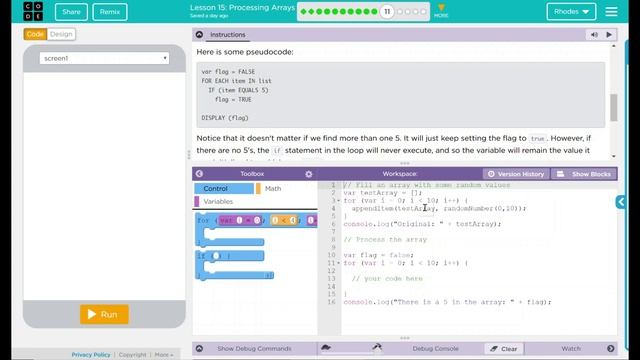Screen dimensions: 640x360
Task: Expand the More footer link
Action: point(164,355)
